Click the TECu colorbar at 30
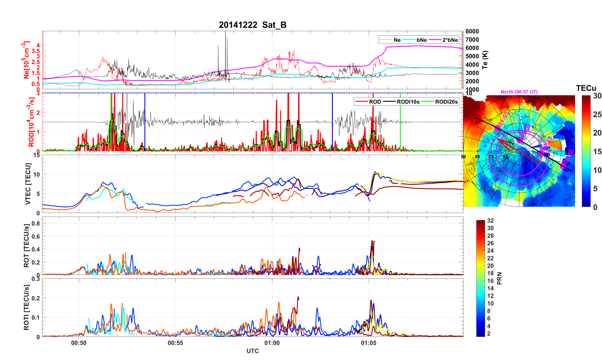 tap(586, 97)
